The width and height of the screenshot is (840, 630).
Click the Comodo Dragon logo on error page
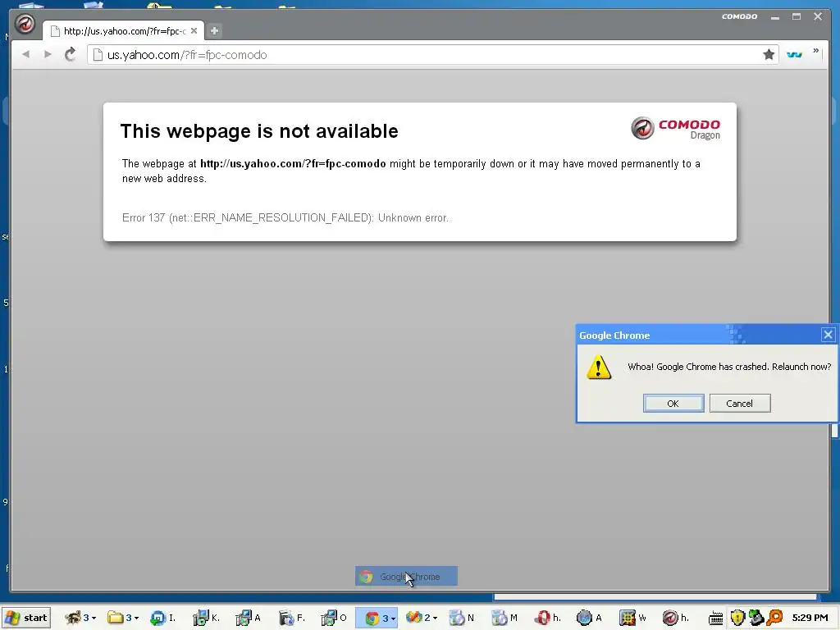676,129
